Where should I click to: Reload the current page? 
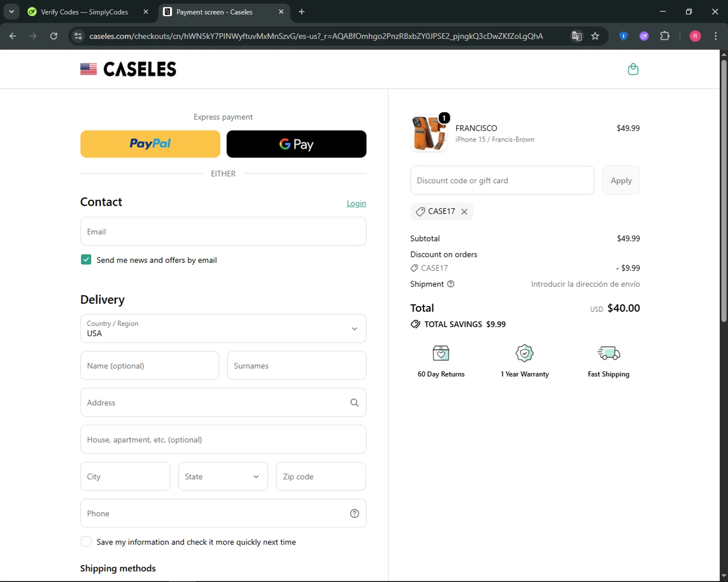pos(54,36)
